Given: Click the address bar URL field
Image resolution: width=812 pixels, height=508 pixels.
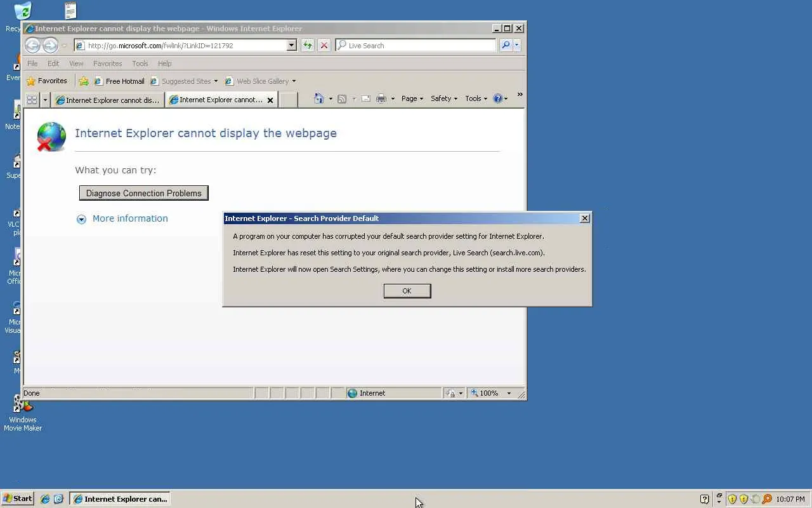Looking at the screenshot, I should (x=186, y=45).
